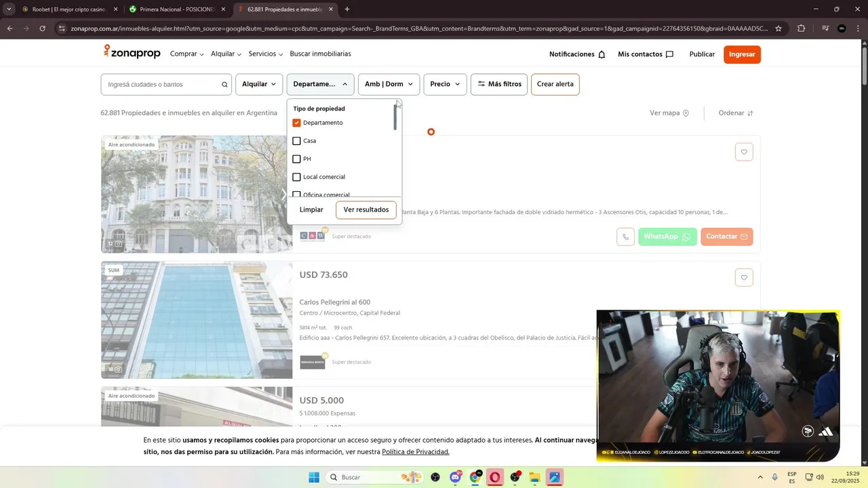
Task: Save USD 73.650 listing with heart icon
Action: tap(744, 277)
